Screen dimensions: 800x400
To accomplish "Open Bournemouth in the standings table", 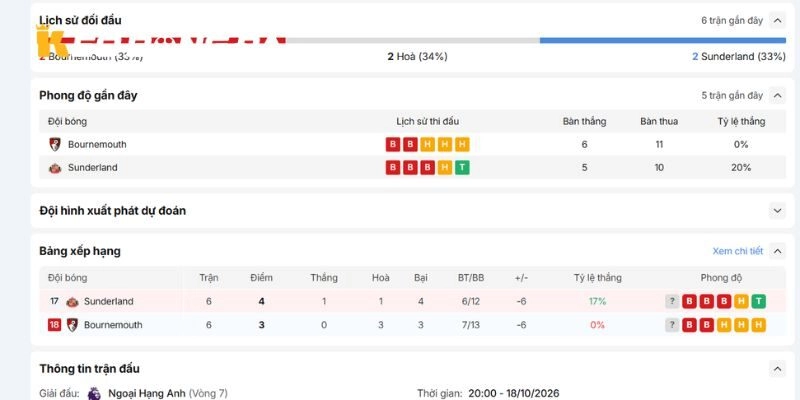I will tap(113, 325).
